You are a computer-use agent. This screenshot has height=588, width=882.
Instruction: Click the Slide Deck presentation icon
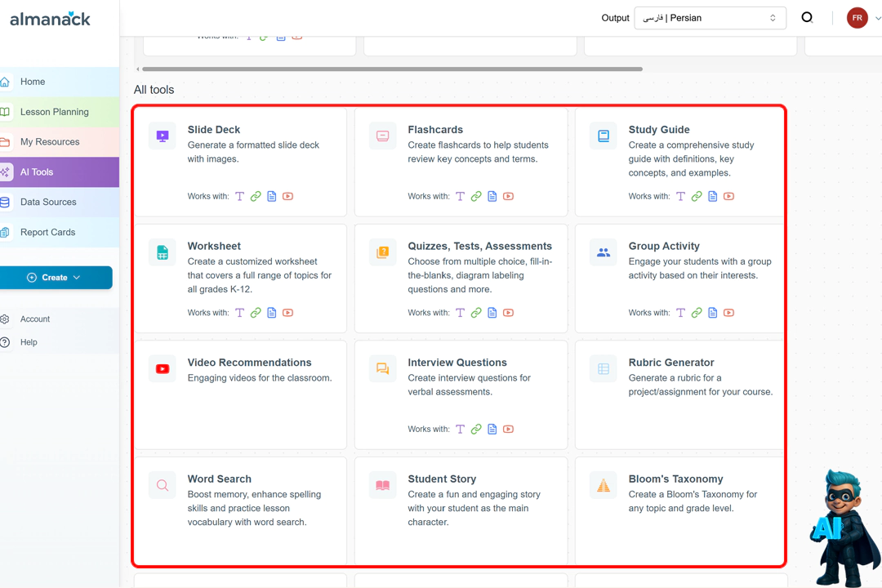pyautogui.click(x=163, y=136)
